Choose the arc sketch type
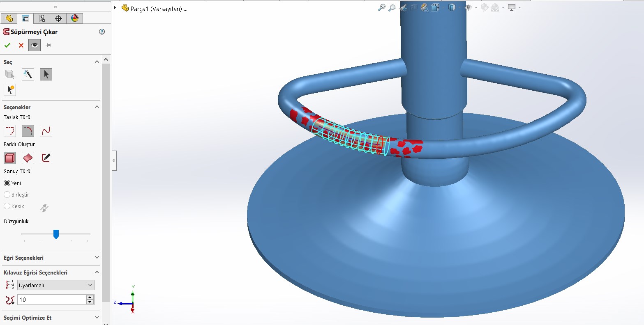Screen dimensions: 644x325 [x=28, y=131]
